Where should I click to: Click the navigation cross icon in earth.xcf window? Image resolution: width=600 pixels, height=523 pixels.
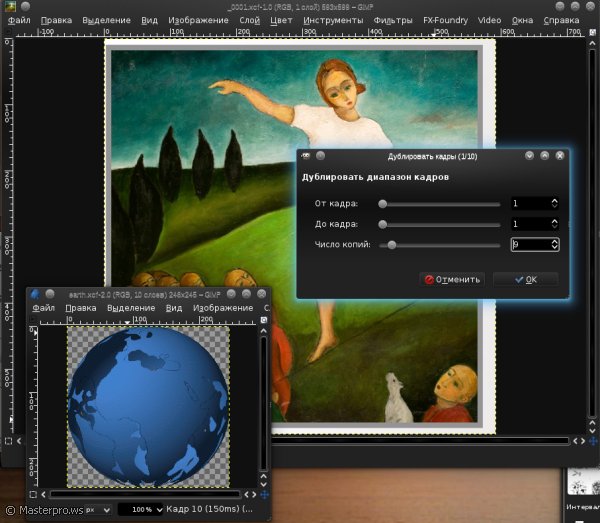pyautogui.click(x=264, y=495)
